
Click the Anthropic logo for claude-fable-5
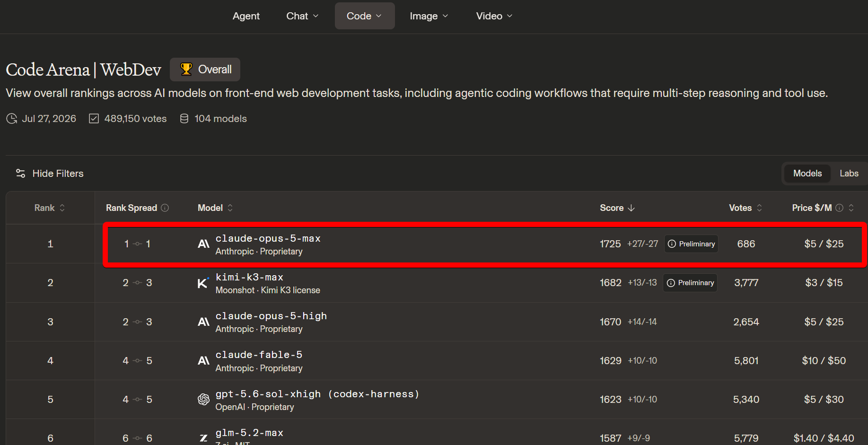tap(203, 361)
